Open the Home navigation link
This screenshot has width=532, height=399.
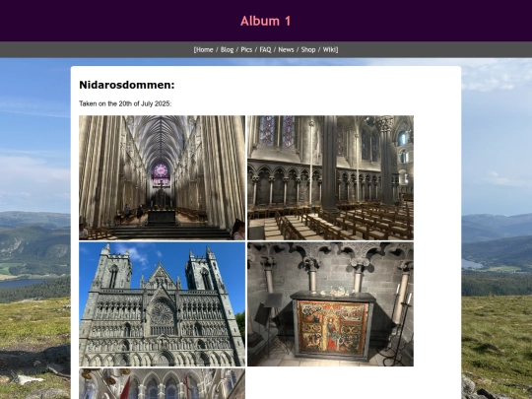point(205,49)
